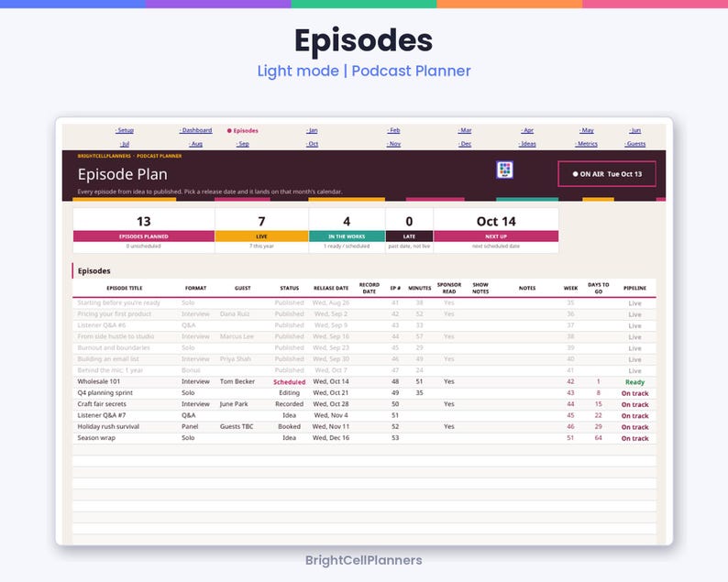This screenshot has height=582, width=728.
Task: Select the Next Up date Oct 14
Action: point(496,222)
